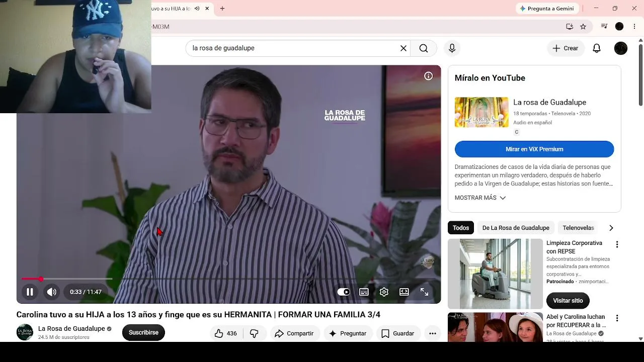Subscribe with the Suscribirse button
The height and width of the screenshot is (362, 644).
143,332
